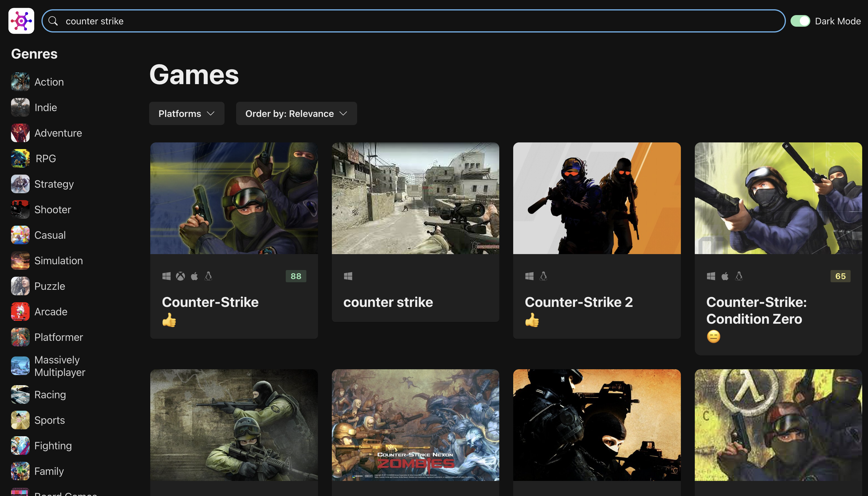The width and height of the screenshot is (868, 496).
Task: Click the Counter-Strike: Condition Zero title
Action: pyautogui.click(x=757, y=310)
